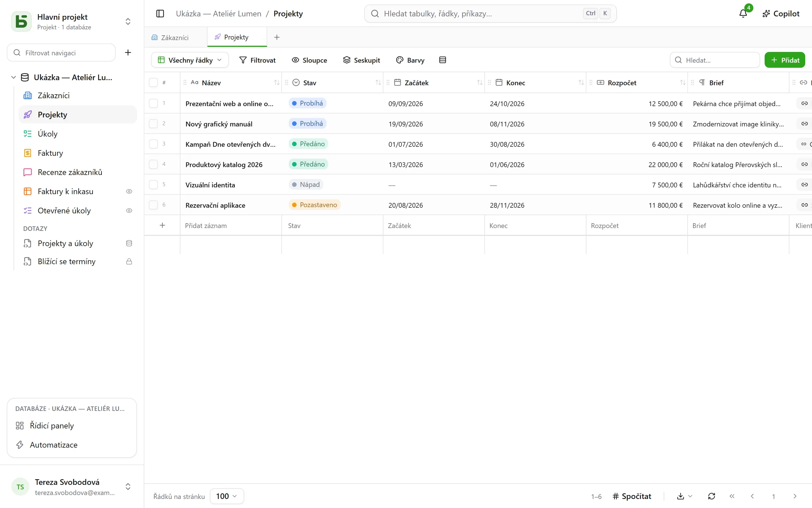
Task: Click the refresh icon in footer
Action: 711,496
